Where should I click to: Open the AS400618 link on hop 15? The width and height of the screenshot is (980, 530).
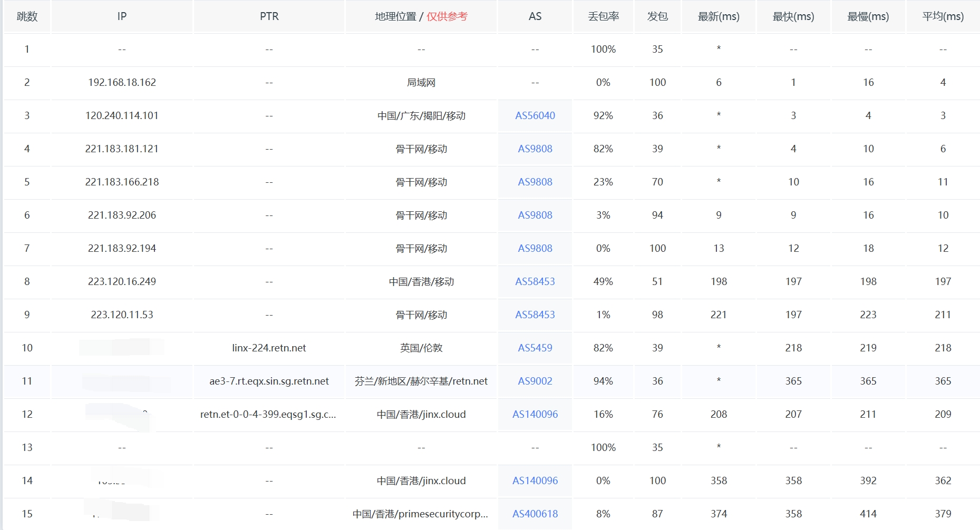click(535, 514)
